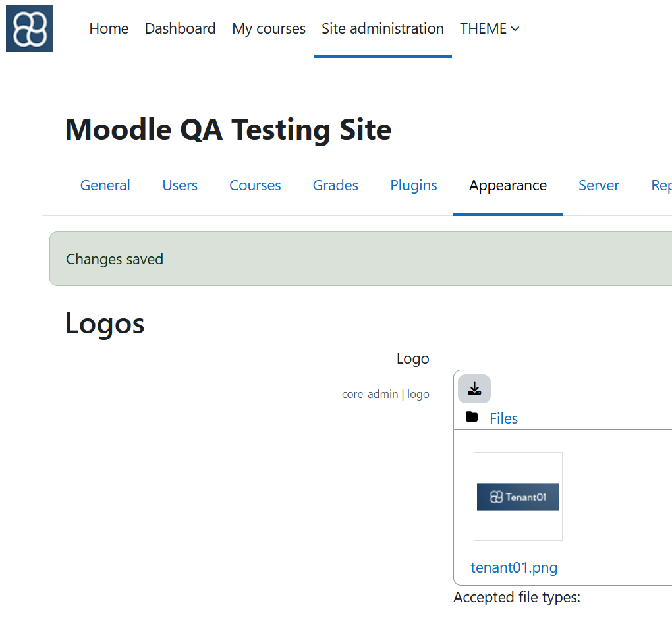Switch to the Plugins tab
Image resolution: width=672 pixels, height=618 pixels.
click(414, 186)
